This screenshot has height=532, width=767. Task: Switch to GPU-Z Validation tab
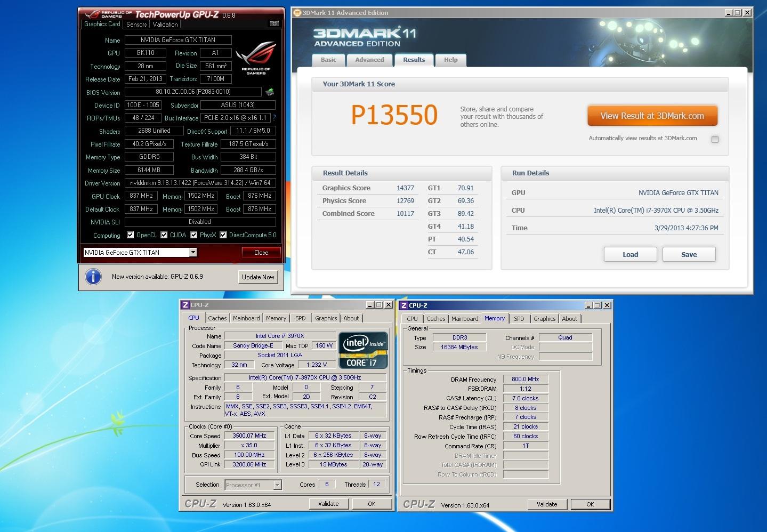165,25
